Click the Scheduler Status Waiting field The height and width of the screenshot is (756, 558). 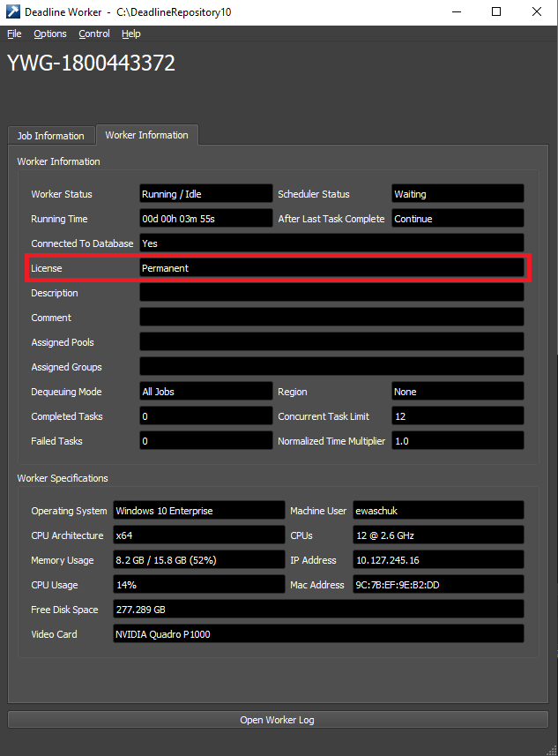click(458, 194)
